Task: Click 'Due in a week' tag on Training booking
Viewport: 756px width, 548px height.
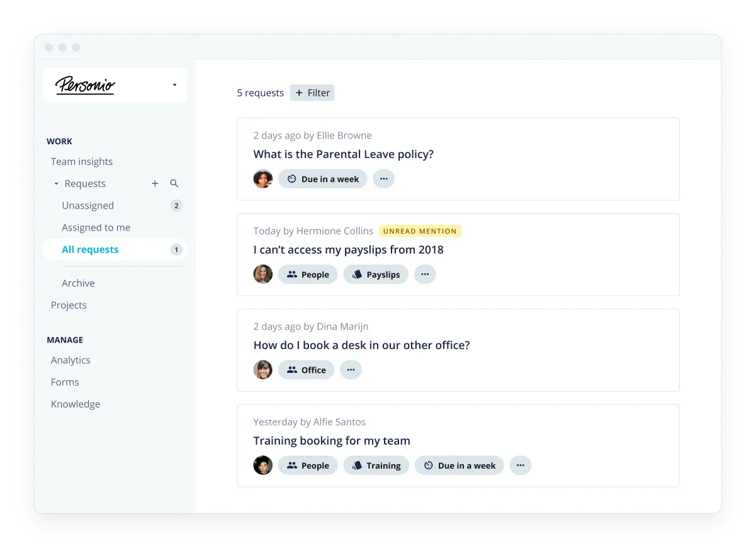Action: 460,465
